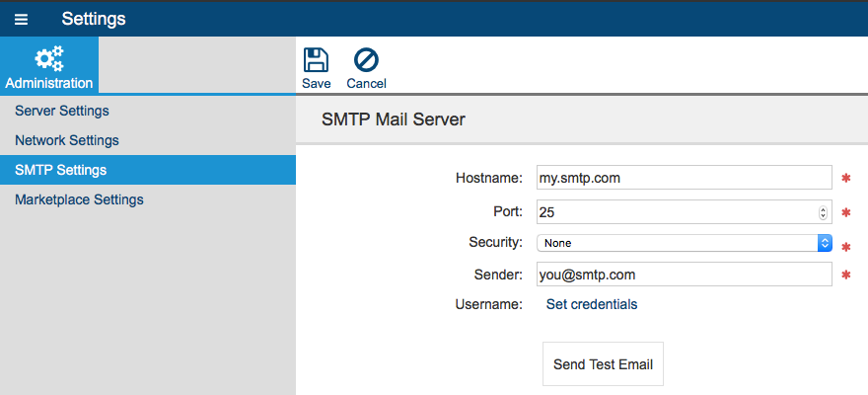
Task: Click the Sender field with you@smtp.com
Action: [x=685, y=275]
